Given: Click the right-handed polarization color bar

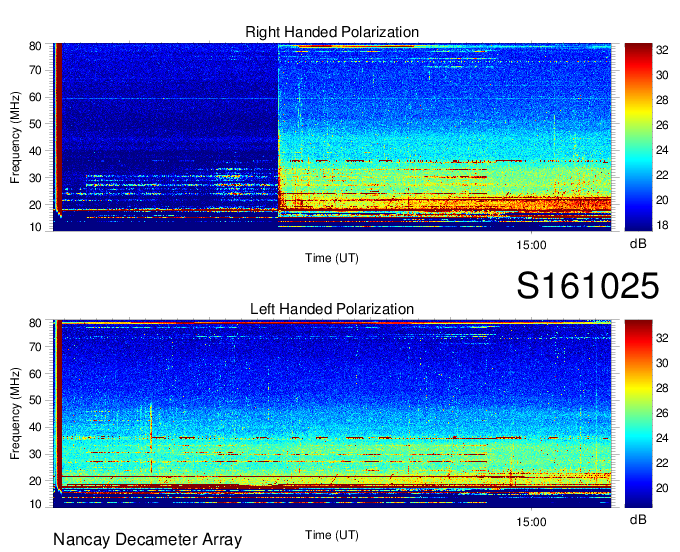Looking at the screenshot, I should (638, 137).
